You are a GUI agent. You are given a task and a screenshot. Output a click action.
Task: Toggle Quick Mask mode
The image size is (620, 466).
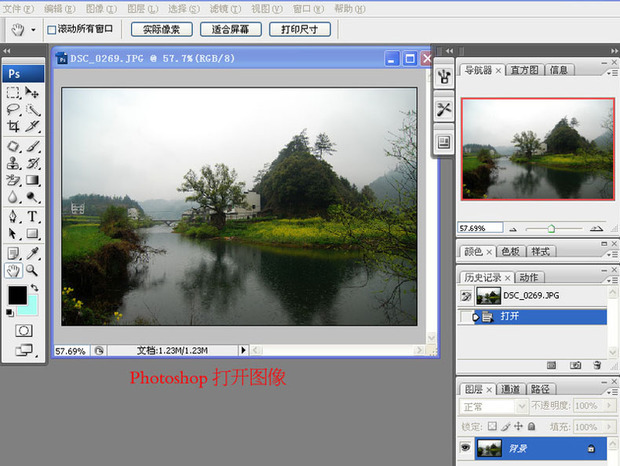(23, 330)
